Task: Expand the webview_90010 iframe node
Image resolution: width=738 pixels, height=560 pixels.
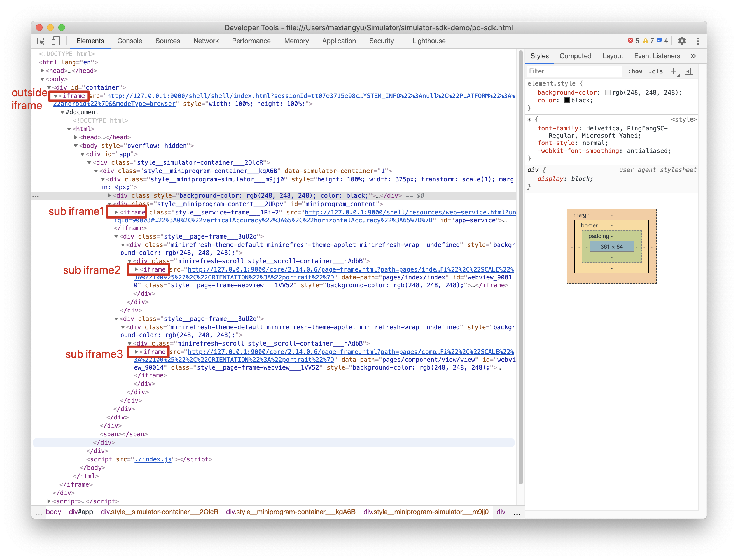Action: pos(136,270)
